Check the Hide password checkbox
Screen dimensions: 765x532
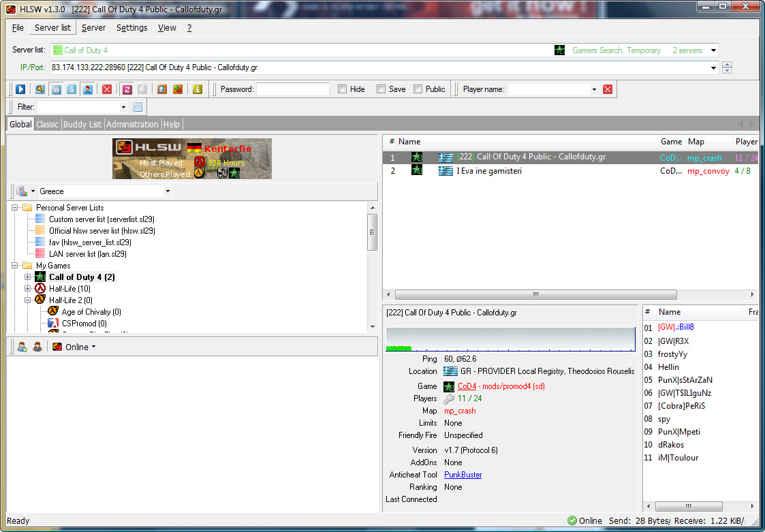343,89
